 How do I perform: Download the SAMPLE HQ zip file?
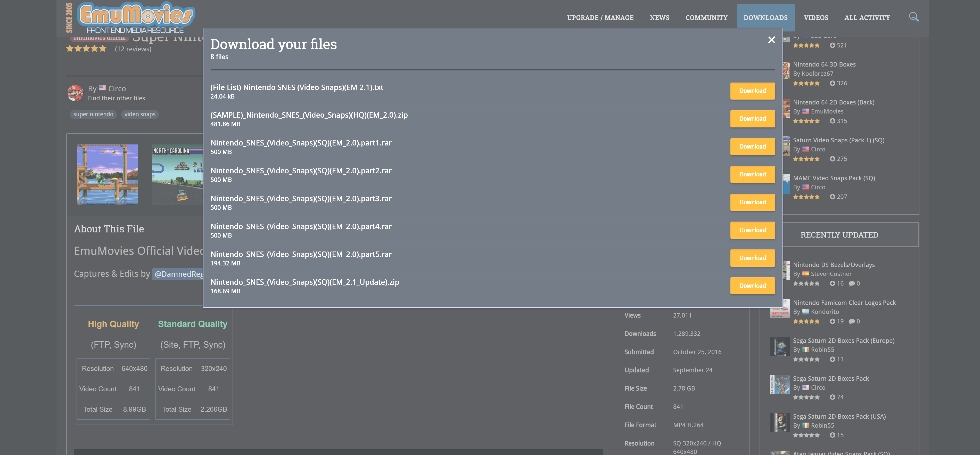[x=752, y=119]
